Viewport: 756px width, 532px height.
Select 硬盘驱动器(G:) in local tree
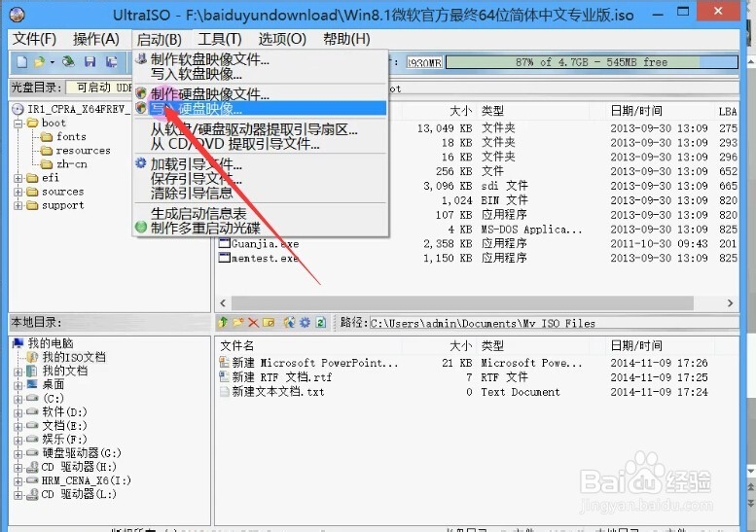[x=82, y=453]
